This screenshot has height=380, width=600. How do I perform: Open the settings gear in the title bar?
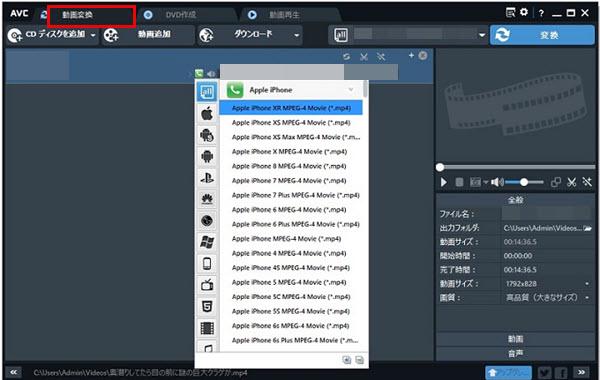524,12
